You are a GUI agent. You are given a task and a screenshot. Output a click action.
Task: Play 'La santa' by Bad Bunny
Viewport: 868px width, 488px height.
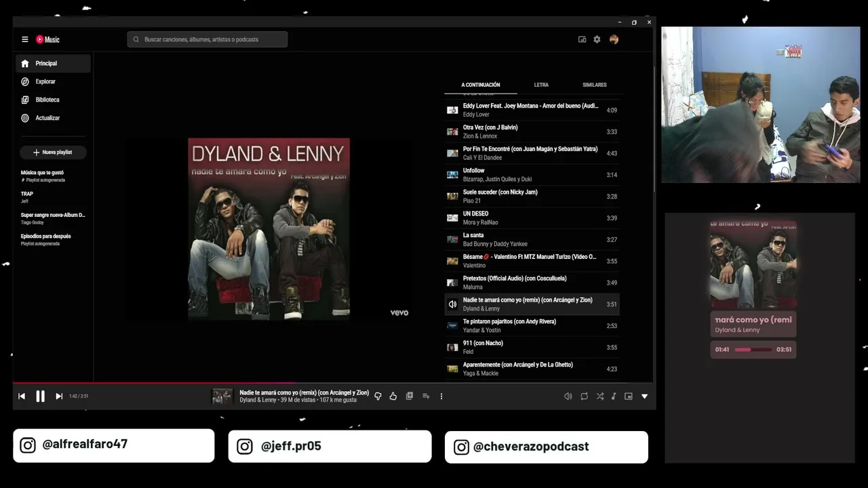[532, 239]
